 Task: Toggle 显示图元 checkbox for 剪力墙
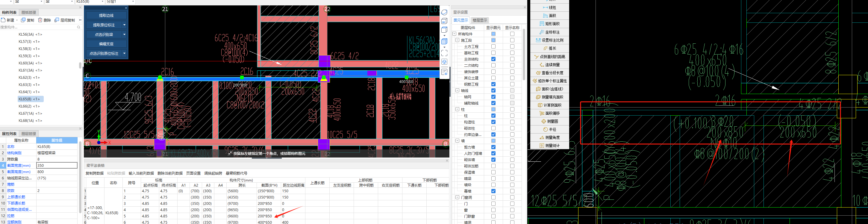click(x=493, y=147)
